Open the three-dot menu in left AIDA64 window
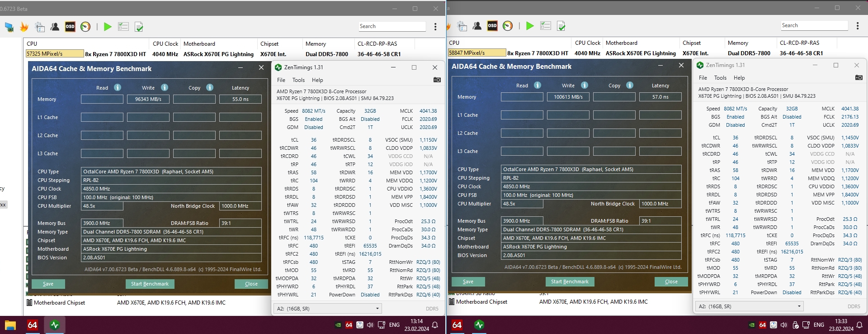Viewport: 868px width, 334px height. click(435, 27)
